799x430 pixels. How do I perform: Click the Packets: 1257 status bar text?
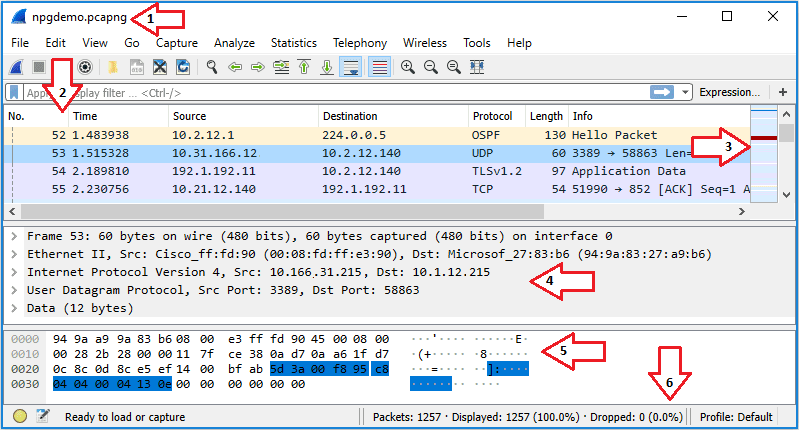(x=407, y=417)
